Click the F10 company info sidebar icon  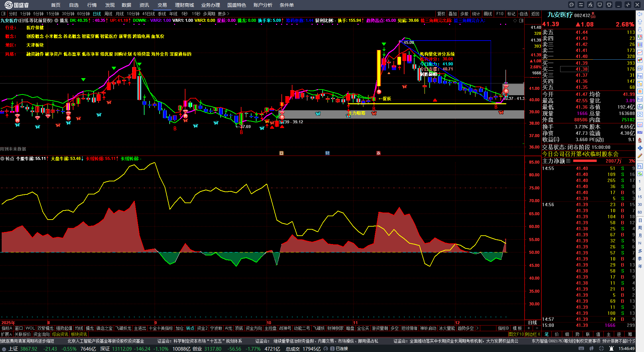(640, 76)
